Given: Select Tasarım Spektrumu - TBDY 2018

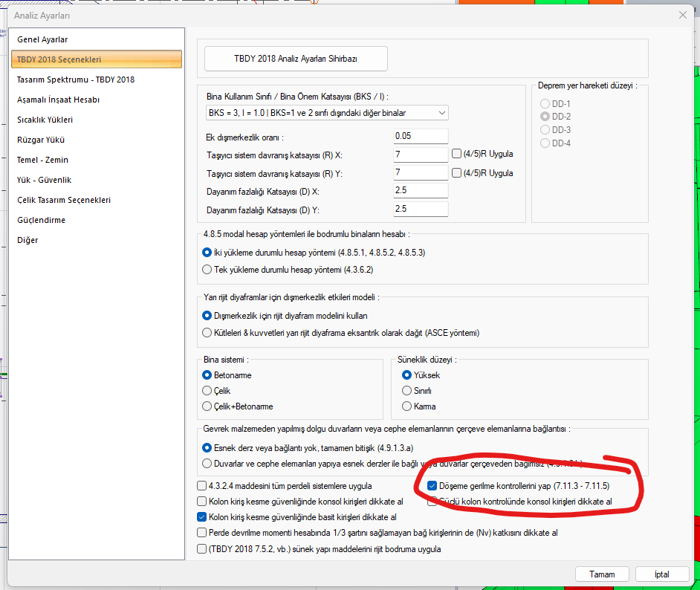Looking at the screenshot, I should tap(75, 80).
